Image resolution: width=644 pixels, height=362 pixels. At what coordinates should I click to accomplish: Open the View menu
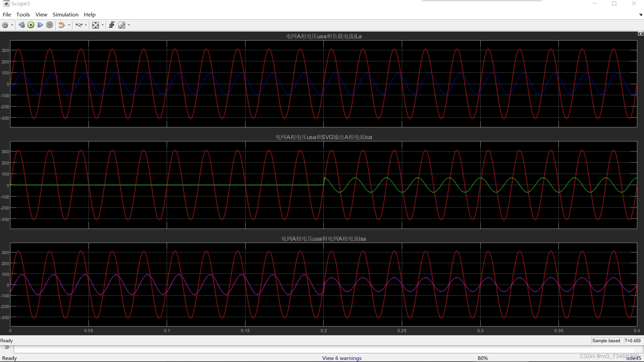point(41,14)
